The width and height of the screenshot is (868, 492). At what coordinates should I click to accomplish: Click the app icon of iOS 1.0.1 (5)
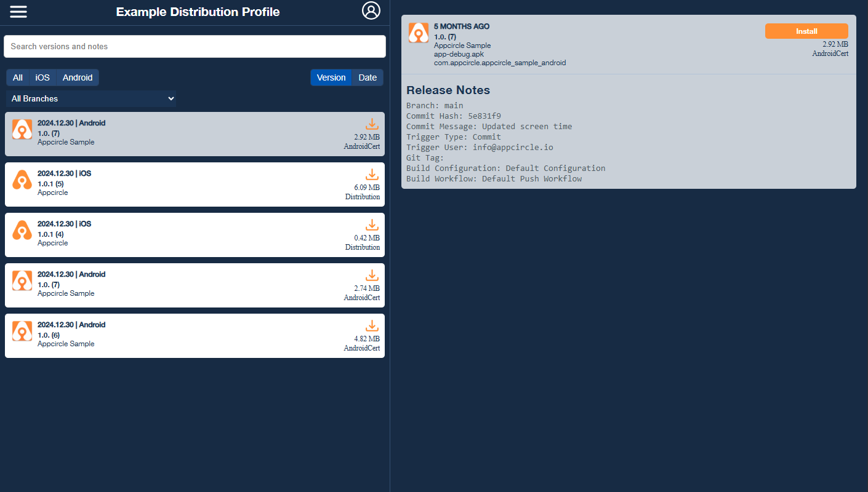(22, 180)
